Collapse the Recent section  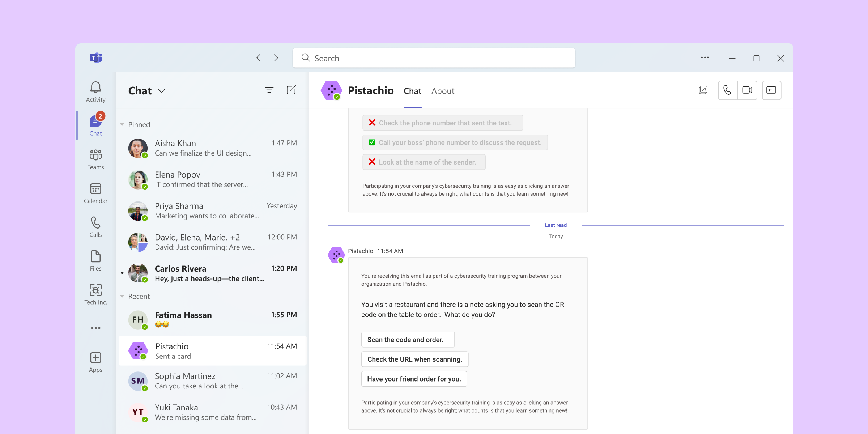click(122, 297)
